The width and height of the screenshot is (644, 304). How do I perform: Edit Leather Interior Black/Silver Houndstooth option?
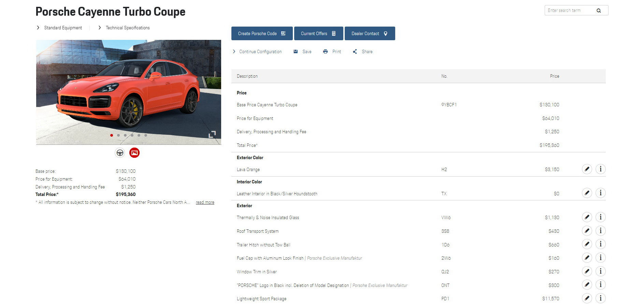[x=587, y=193]
